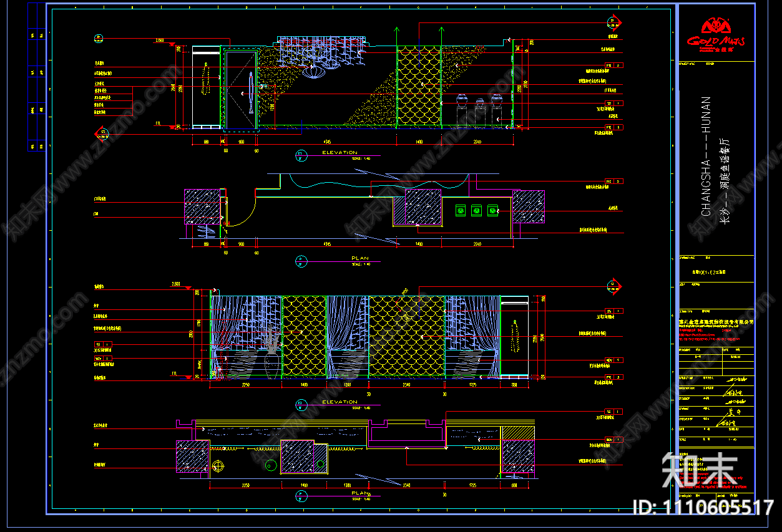This screenshot has height=532, width=782.
Task: Click the 2340 dimension in the bottommost plan
Action: tap(406, 485)
